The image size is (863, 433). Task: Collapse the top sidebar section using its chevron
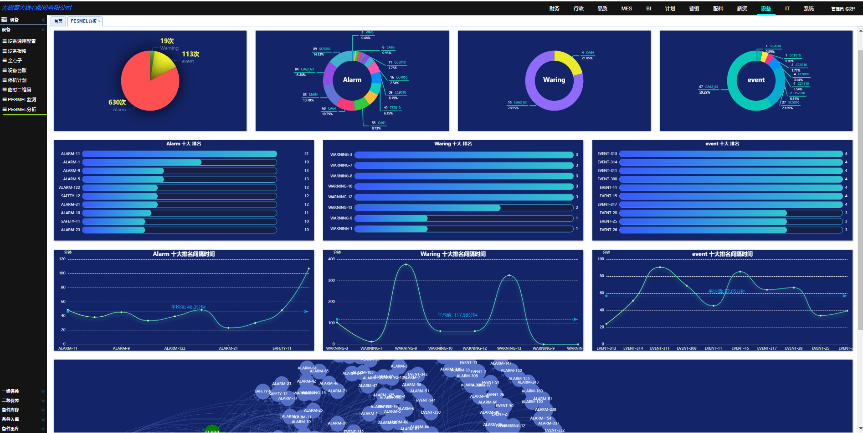tap(44, 30)
